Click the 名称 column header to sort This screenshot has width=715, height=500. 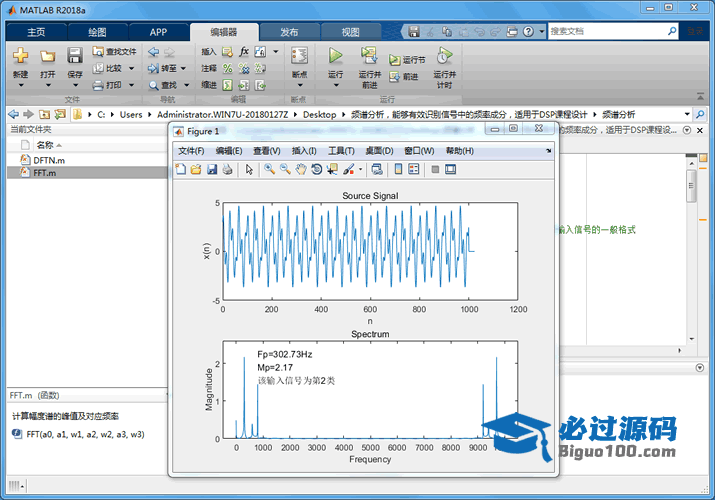[45, 145]
